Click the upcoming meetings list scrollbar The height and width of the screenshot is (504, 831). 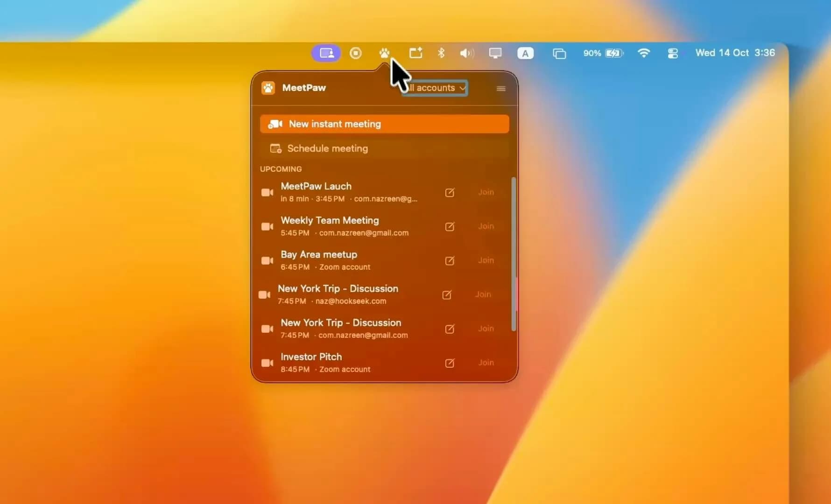point(514,254)
